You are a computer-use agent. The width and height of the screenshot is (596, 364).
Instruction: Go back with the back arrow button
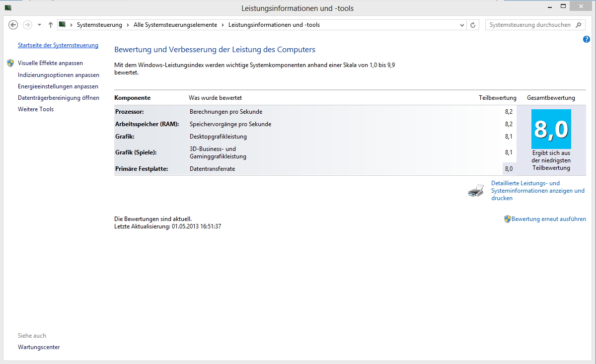[x=13, y=25]
